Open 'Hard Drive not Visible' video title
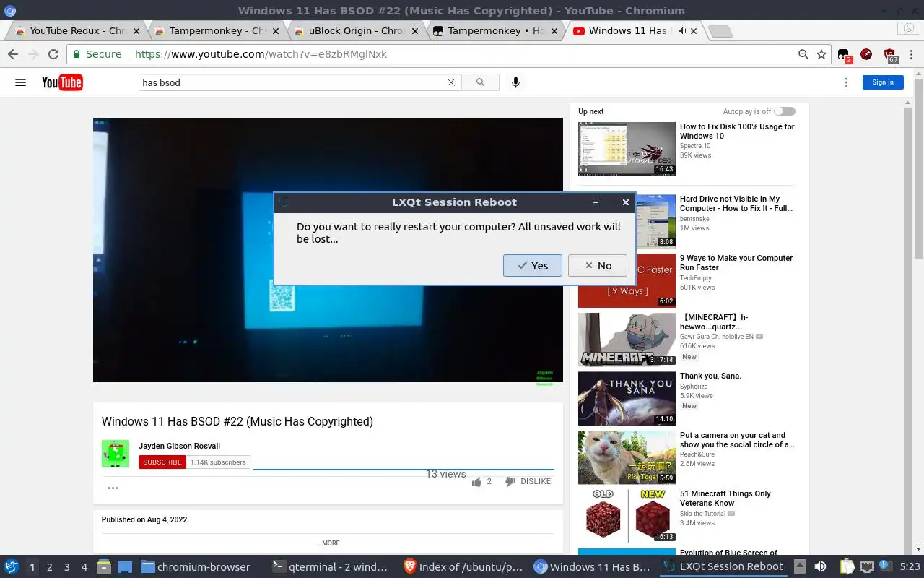The width and height of the screenshot is (924, 578). [736, 204]
